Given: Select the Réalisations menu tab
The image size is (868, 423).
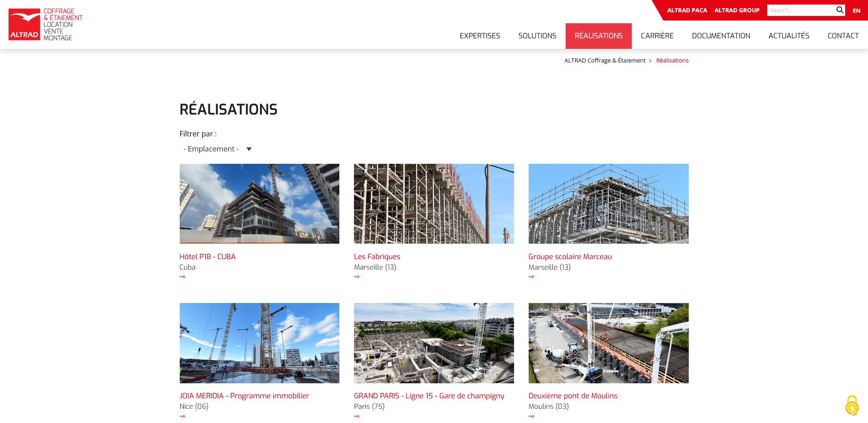Looking at the screenshot, I should (x=598, y=36).
